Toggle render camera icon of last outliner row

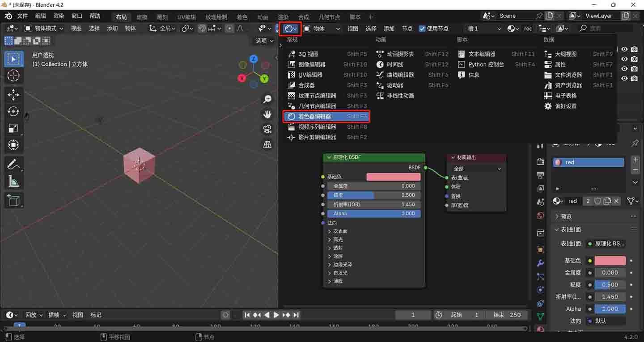pyautogui.click(x=634, y=79)
